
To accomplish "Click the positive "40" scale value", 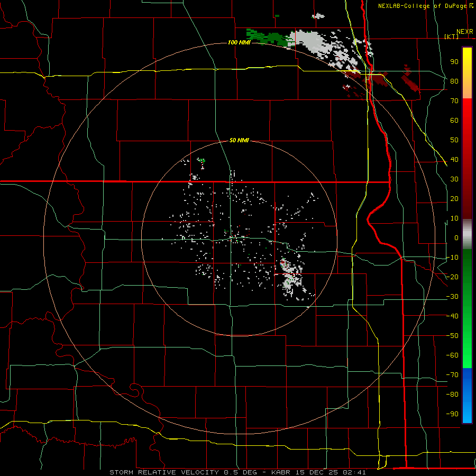I will click(x=454, y=159).
